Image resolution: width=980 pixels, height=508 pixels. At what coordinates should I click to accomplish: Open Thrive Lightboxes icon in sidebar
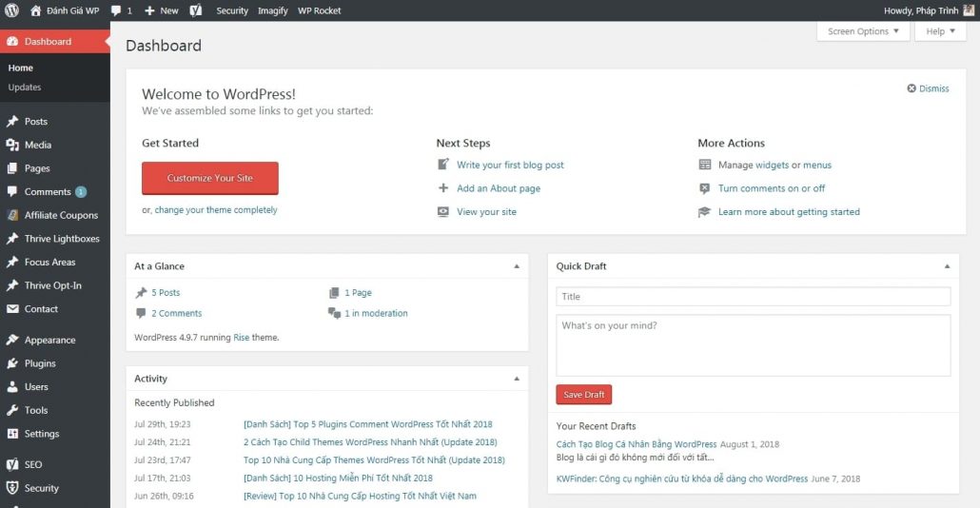pyautogui.click(x=12, y=238)
